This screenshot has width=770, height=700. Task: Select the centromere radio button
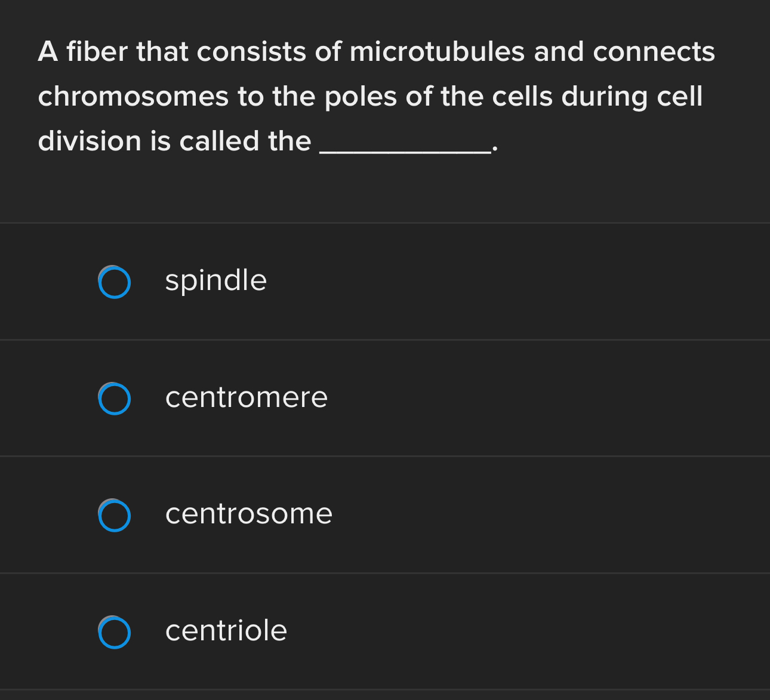115,398
